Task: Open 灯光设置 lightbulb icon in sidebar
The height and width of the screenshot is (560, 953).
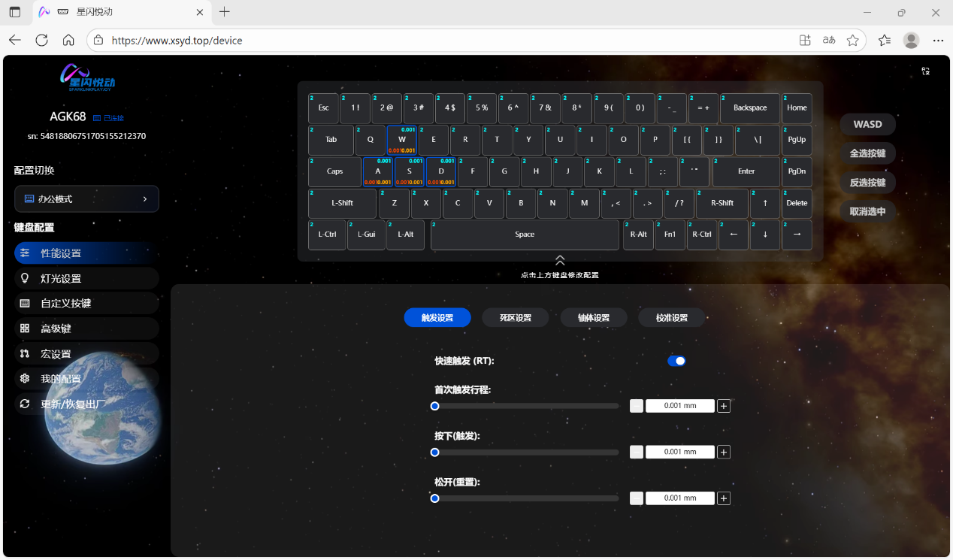Action: coord(25,278)
